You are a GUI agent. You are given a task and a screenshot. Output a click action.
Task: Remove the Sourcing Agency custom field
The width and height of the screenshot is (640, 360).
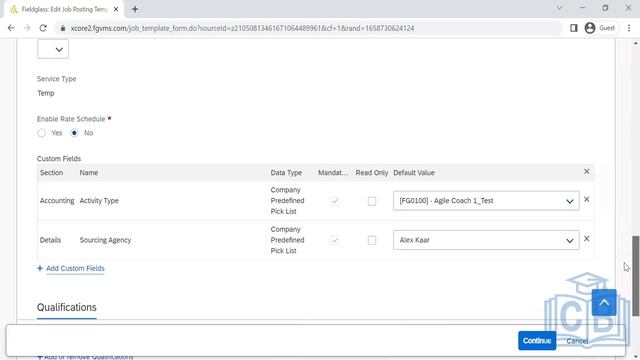click(x=587, y=239)
